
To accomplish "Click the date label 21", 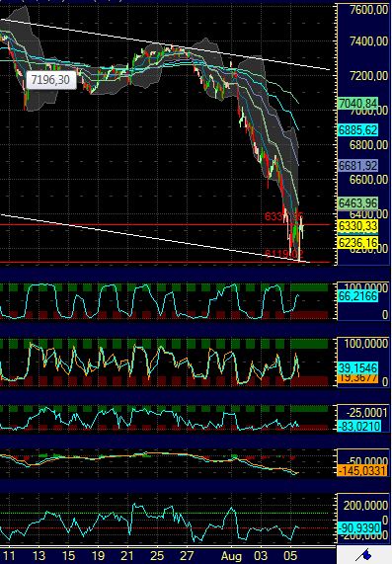I will 127,556.
